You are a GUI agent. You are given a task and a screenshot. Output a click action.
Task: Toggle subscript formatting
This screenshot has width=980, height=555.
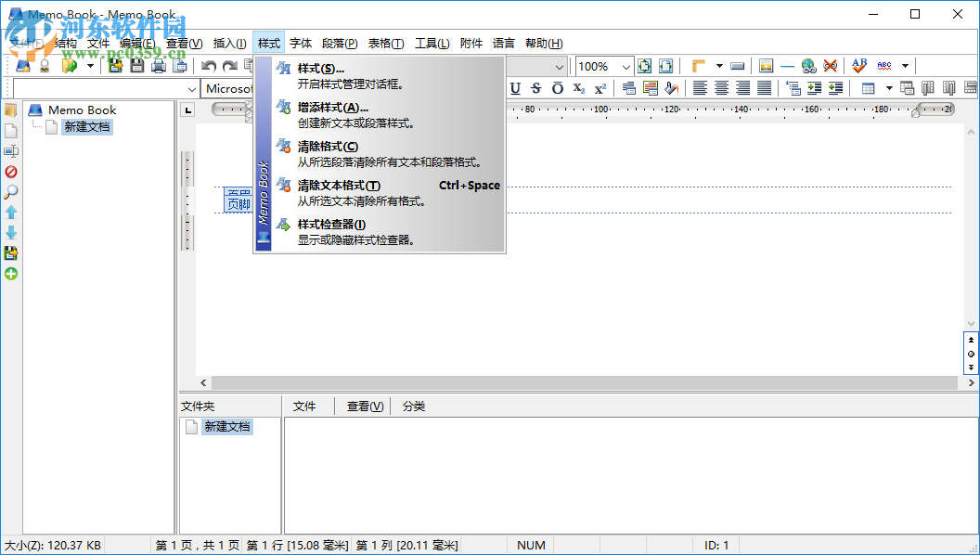[579, 88]
